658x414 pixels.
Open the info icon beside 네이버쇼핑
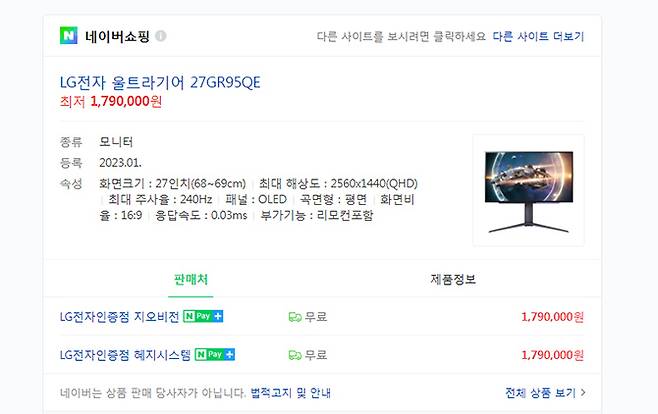pos(161,36)
